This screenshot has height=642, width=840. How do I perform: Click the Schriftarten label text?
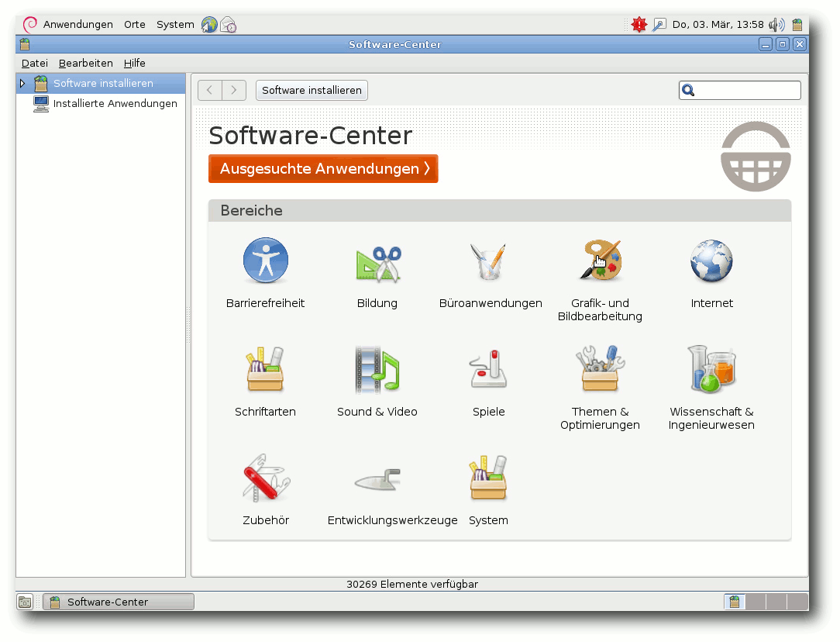[x=265, y=412]
